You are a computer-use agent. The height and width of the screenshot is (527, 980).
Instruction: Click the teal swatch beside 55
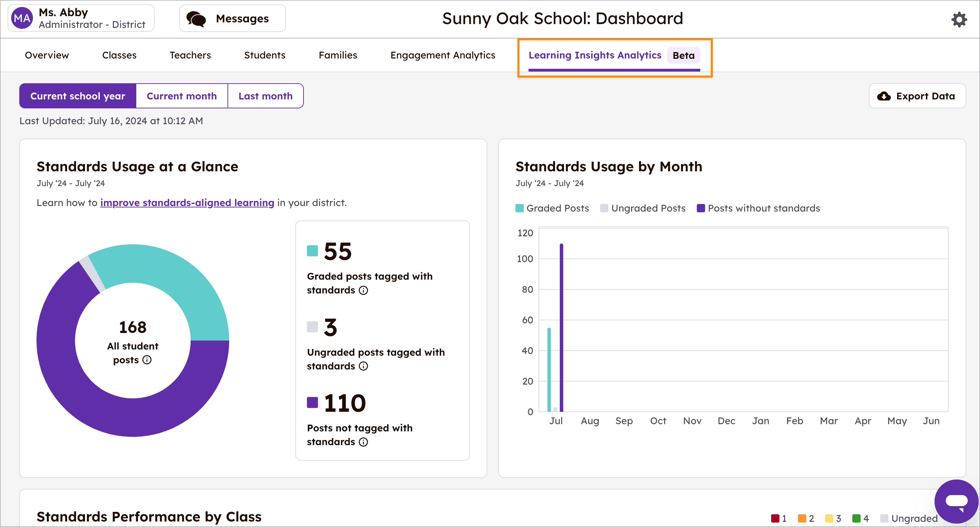pos(312,251)
